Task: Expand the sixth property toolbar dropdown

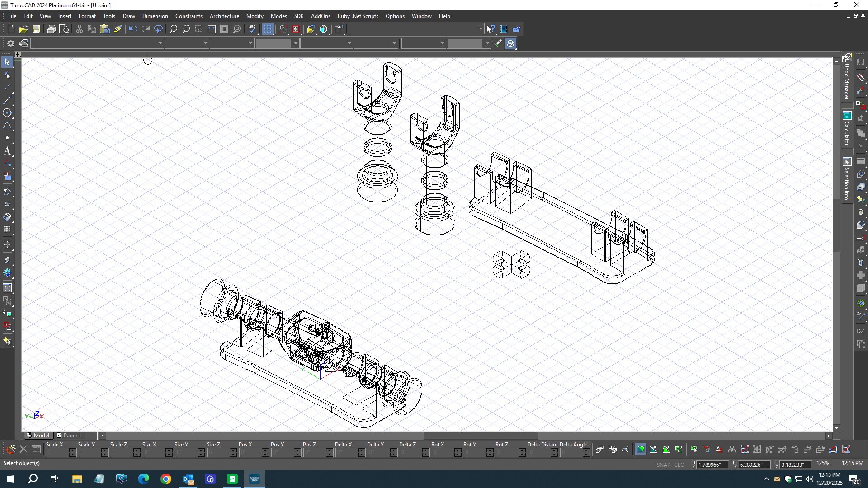Action: (394, 43)
